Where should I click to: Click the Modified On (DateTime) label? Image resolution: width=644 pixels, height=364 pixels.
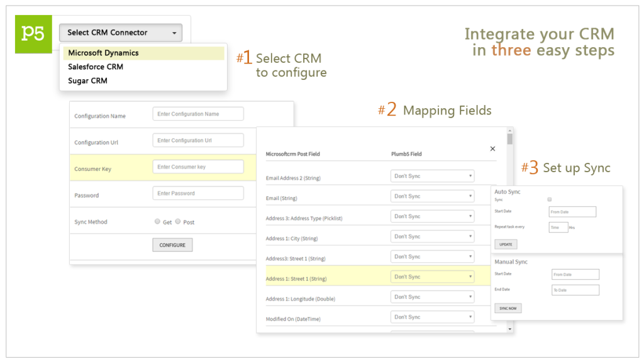pos(293,319)
